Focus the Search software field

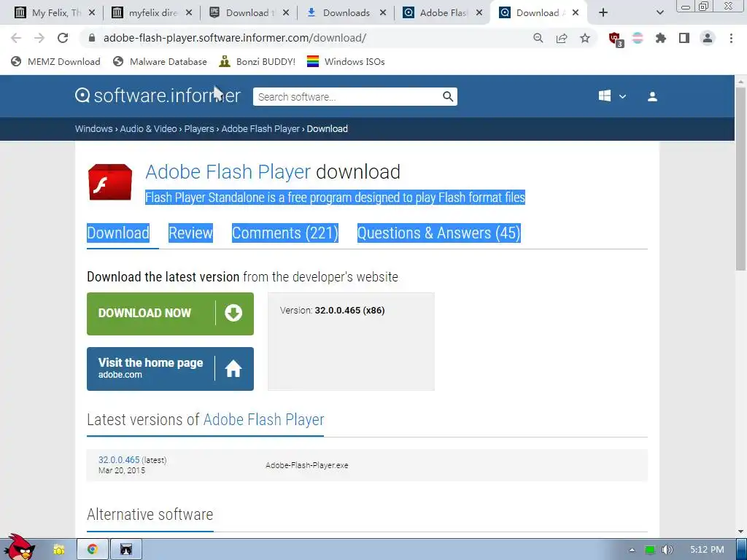pos(348,97)
